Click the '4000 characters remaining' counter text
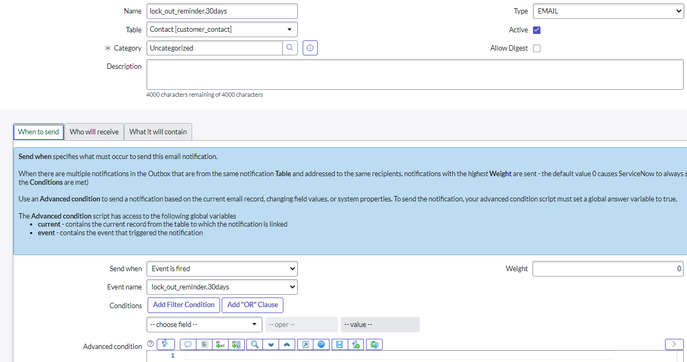This screenshot has height=362, width=687. (205, 95)
